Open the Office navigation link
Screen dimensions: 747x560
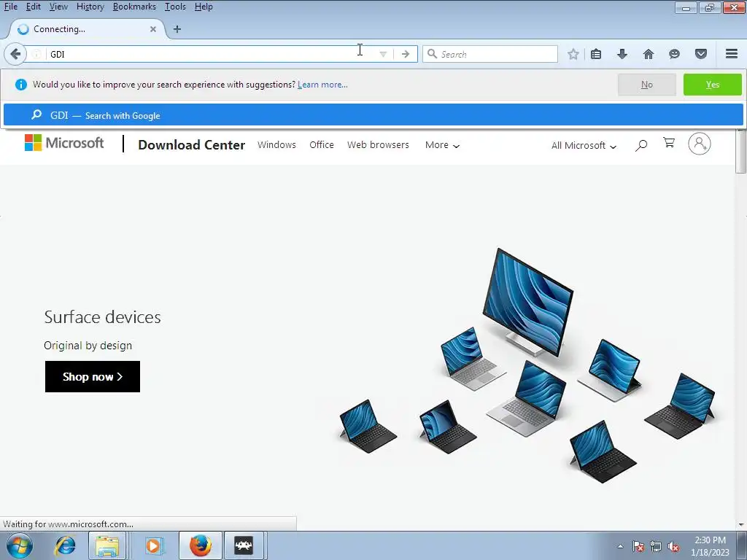tap(322, 145)
